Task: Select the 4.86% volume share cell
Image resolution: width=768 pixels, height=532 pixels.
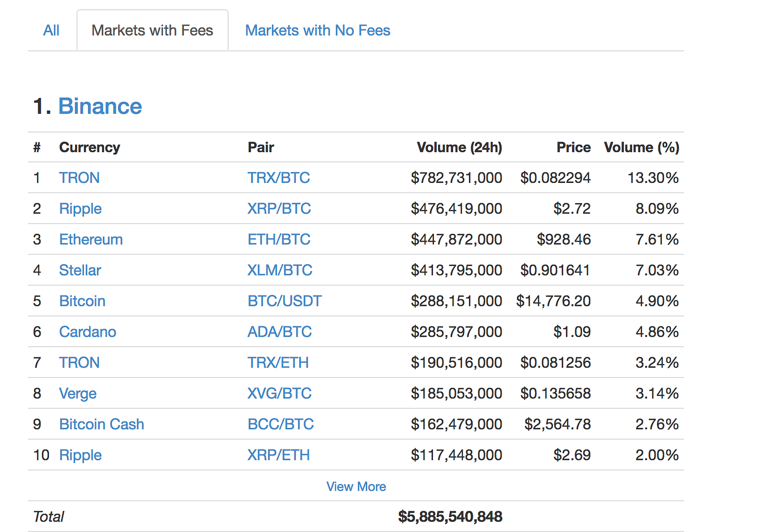Action: 657,331
